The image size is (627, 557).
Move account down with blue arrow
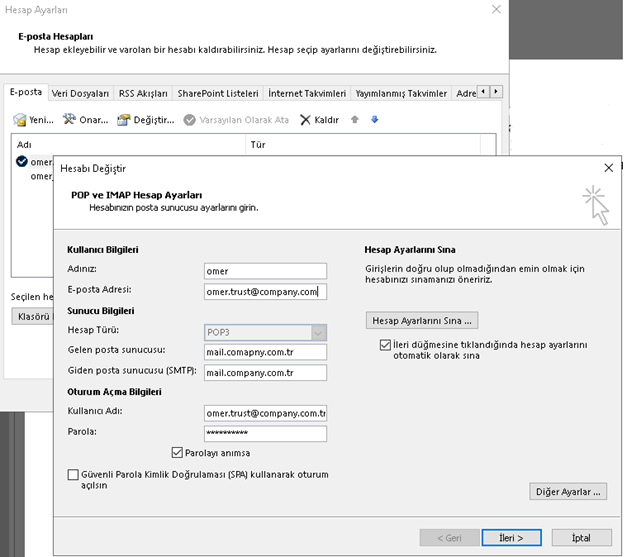pos(375,120)
